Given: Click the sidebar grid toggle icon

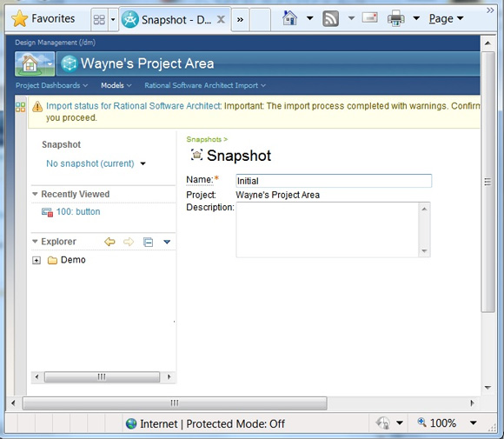Looking at the screenshot, I should click(x=20, y=107).
